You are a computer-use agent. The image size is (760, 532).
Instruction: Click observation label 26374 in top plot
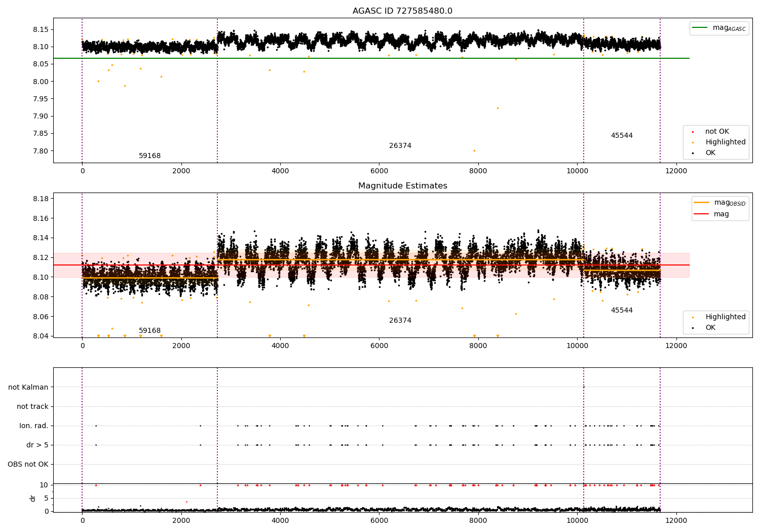point(400,146)
